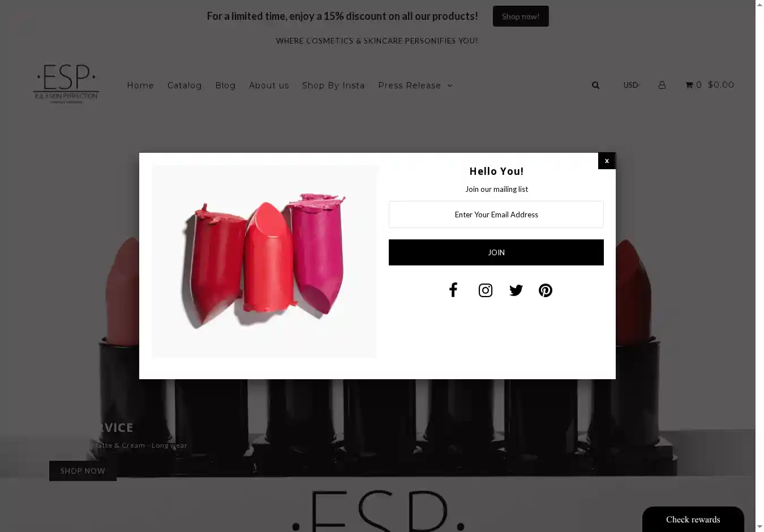Open the Check rewards widget
This screenshot has height=532, width=764.
(x=693, y=519)
